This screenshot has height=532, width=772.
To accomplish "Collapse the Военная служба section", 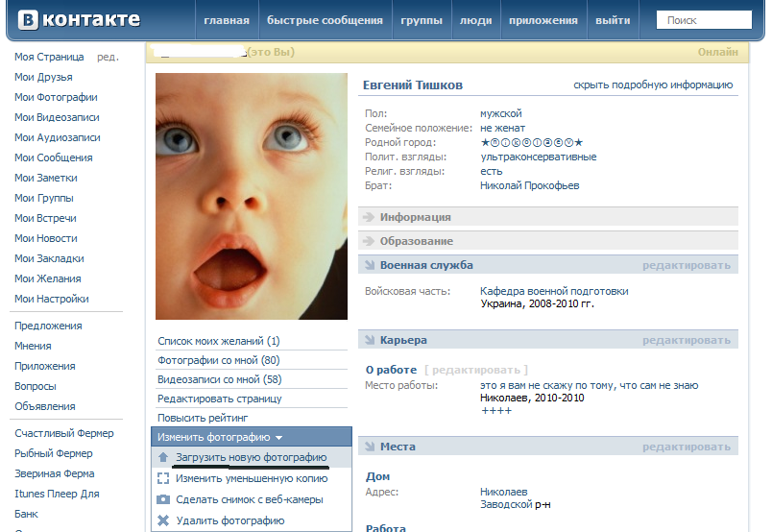I will [370, 265].
